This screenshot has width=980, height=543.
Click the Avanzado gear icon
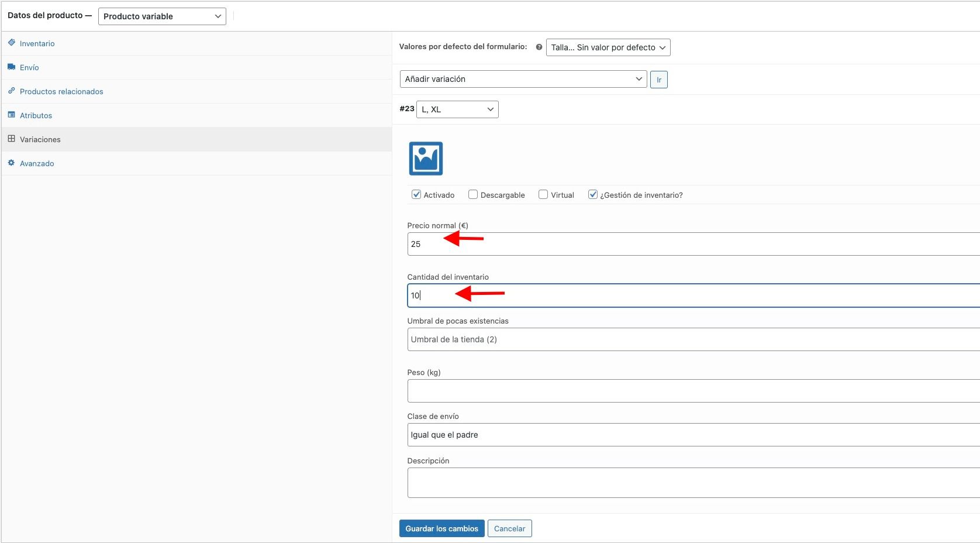(x=11, y=163)
